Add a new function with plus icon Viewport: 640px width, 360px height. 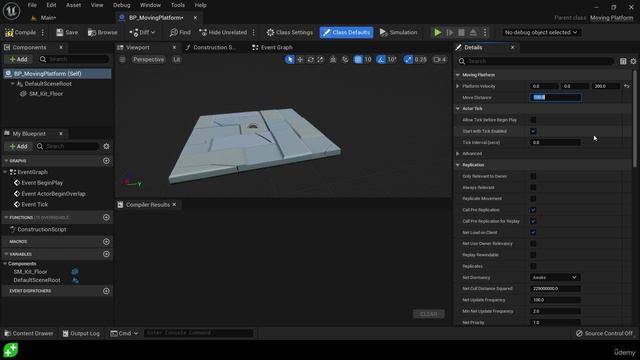pos(106,218)
